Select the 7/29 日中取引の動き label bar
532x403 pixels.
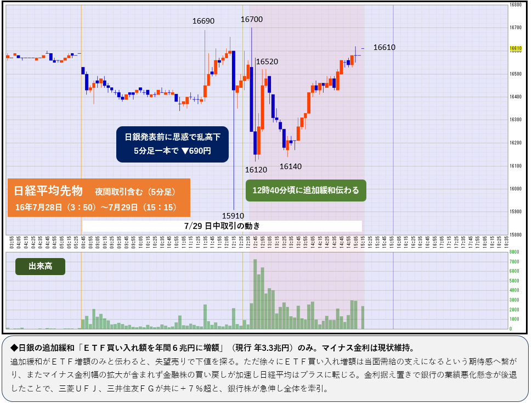click(222, 226)
